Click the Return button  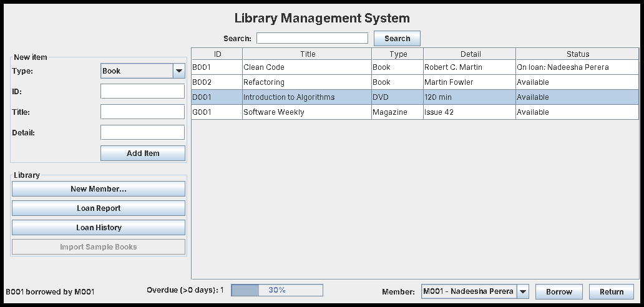(x=612, y=291)
